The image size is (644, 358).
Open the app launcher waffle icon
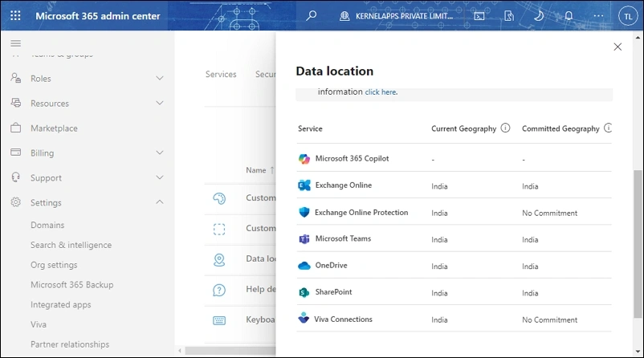point(15,15)
